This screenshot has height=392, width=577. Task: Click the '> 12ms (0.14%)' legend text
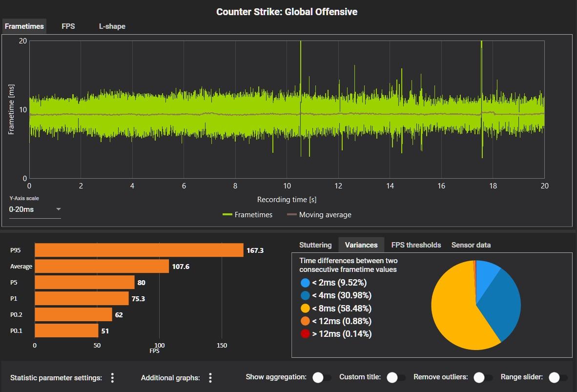click(342, 334)
